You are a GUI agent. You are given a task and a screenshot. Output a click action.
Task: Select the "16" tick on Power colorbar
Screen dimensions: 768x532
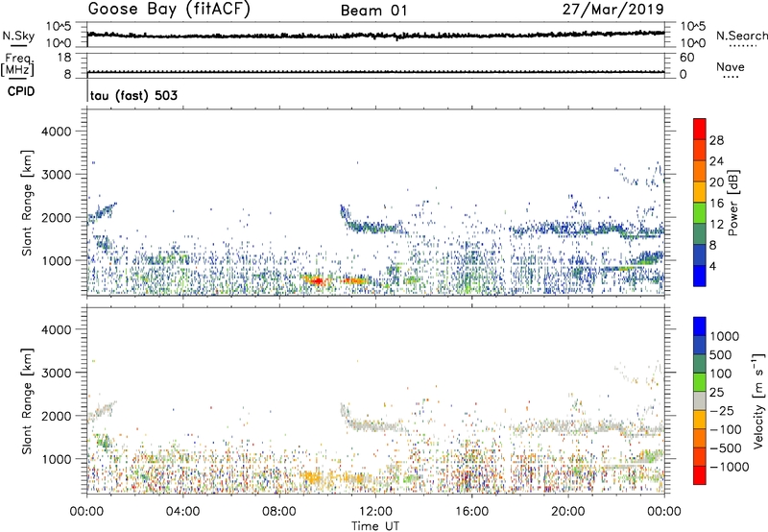(716, 204)
